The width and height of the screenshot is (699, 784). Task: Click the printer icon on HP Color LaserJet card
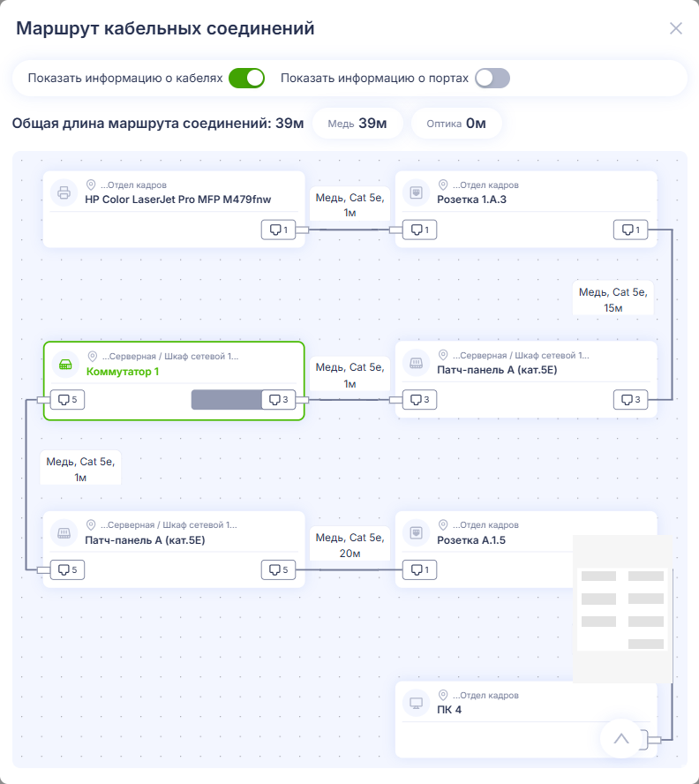point(64,192)
